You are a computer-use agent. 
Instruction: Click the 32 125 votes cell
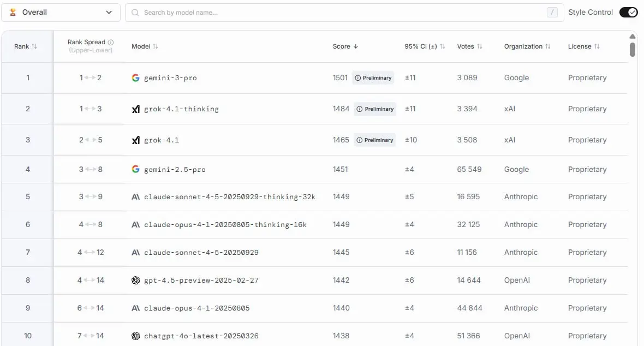pos(468,224)
